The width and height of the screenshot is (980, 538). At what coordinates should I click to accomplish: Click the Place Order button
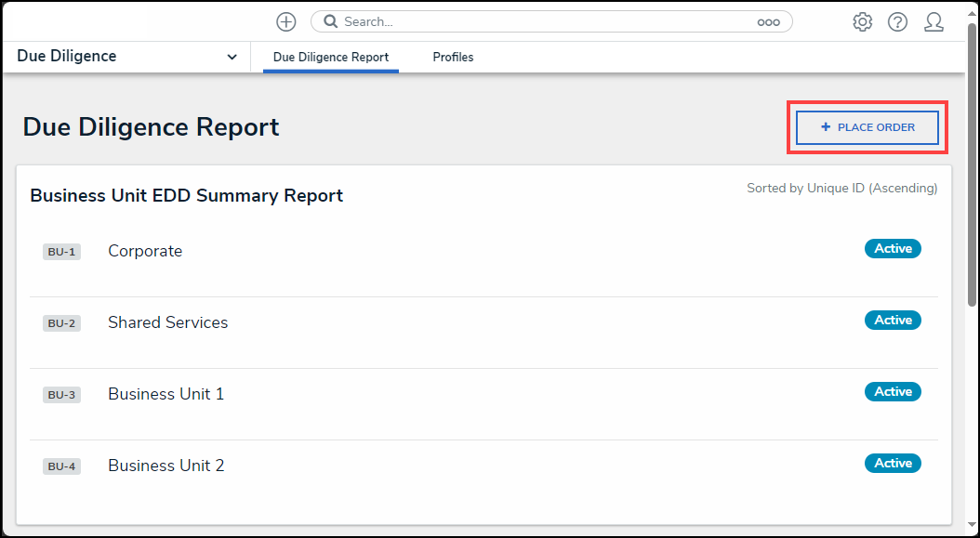click(867, 127)
